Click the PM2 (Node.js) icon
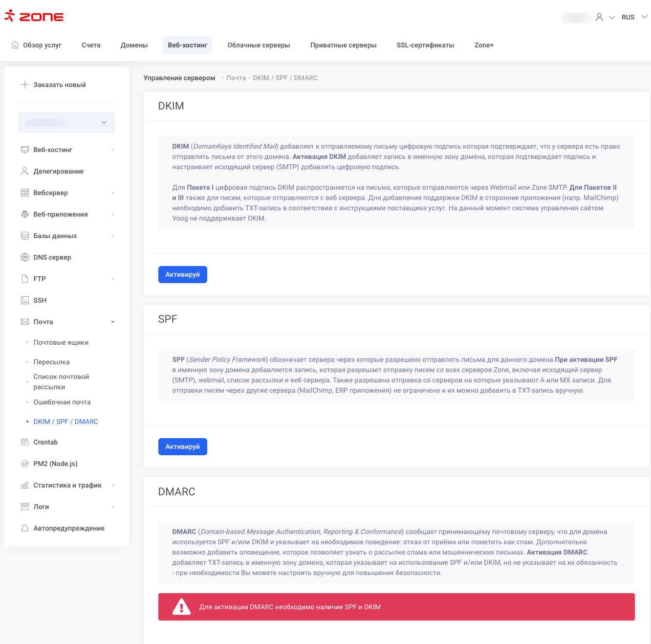The image size is (651, 644). coord(25,464)
